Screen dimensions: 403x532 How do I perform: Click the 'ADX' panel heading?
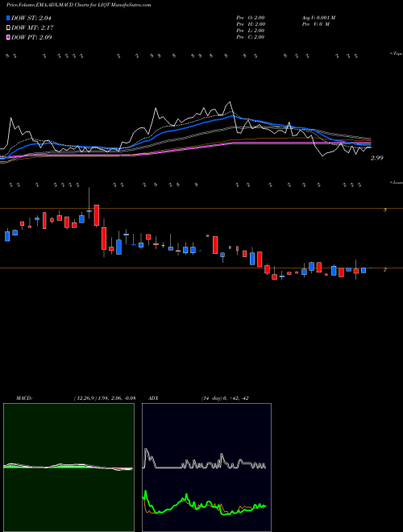tap(154, 398)
